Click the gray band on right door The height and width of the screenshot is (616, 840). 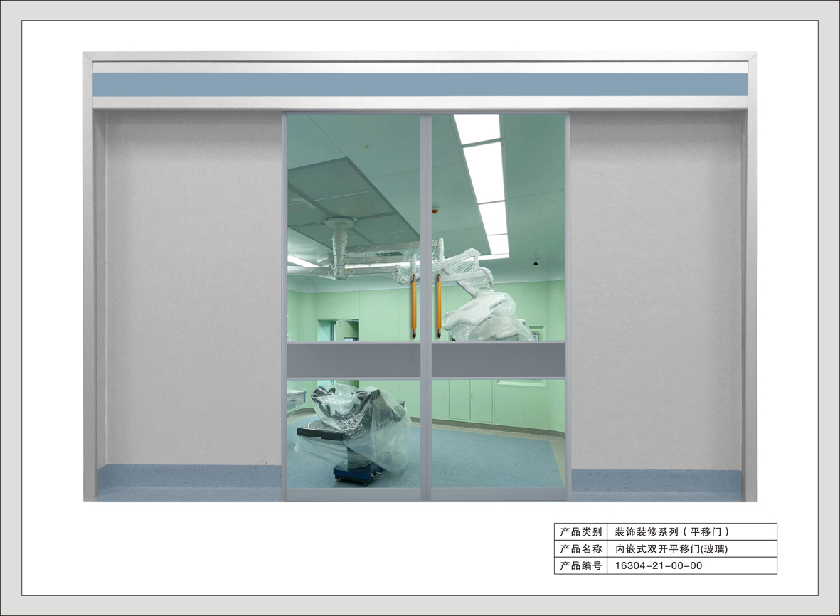(498, 360)
